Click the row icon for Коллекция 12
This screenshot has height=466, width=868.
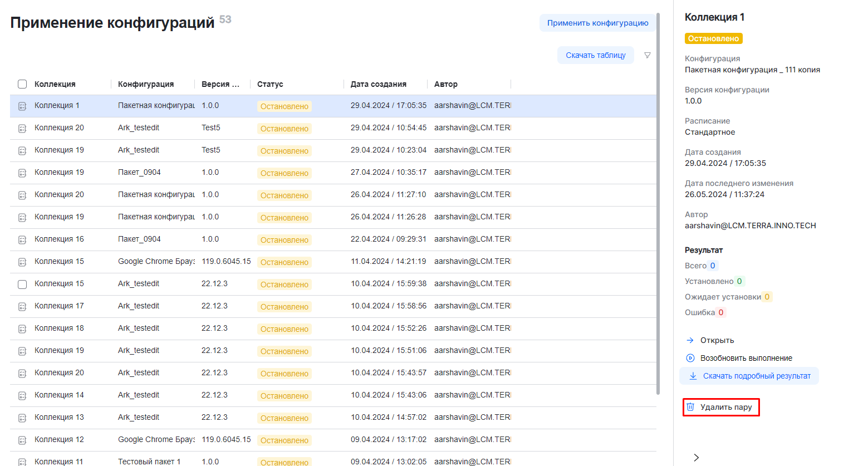pyautogui.click(x=22, y=440)
